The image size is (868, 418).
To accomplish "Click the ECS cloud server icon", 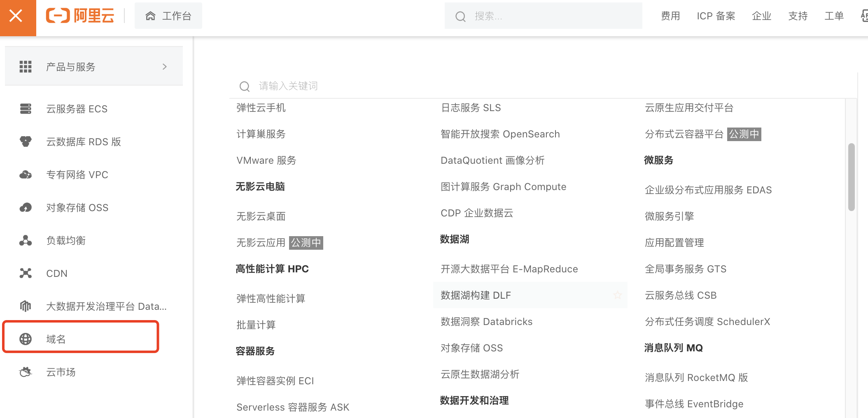I will (x=26, y=109).
